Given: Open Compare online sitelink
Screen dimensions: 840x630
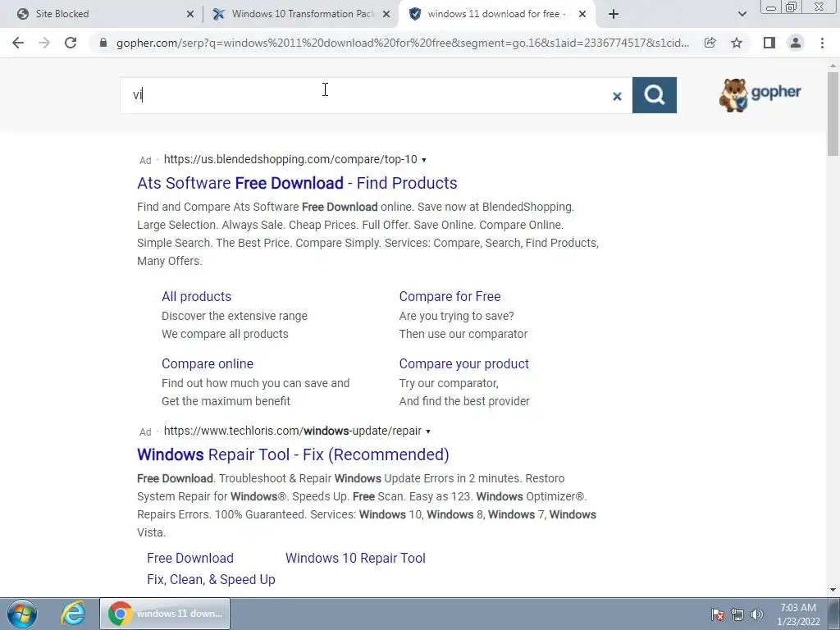Looking at the screenshot, I should point(208,363).
